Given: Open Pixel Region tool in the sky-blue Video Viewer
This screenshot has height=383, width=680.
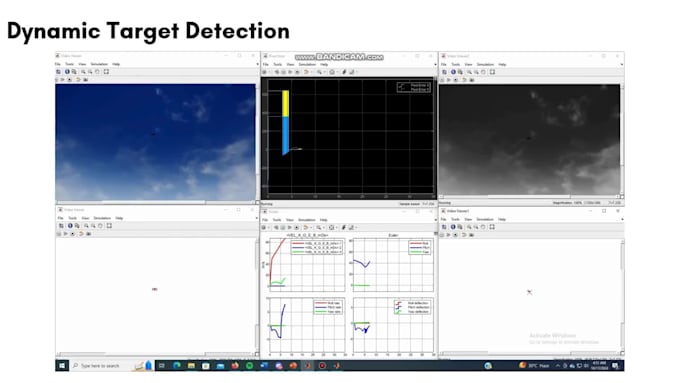Looking at the screenshot, I should click(74, 72).
